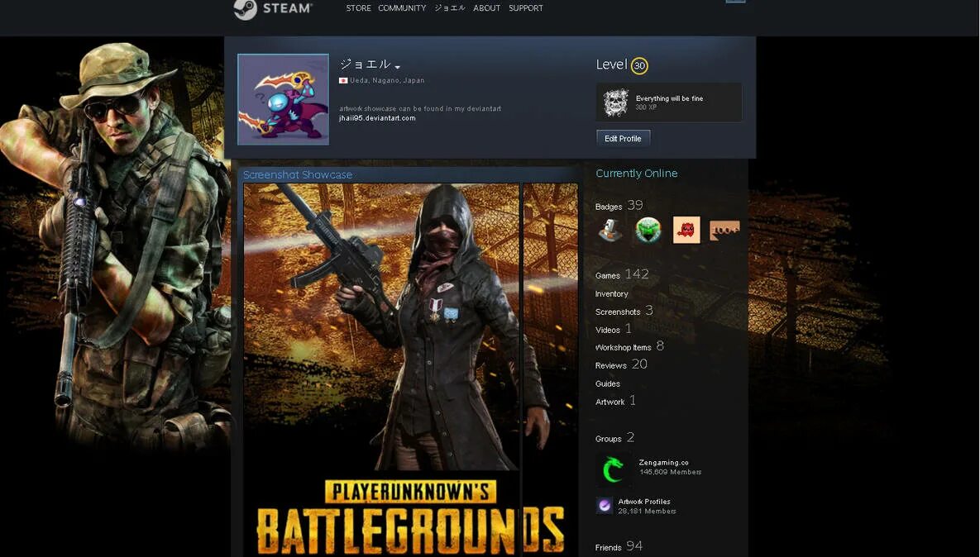
Task: Open the ABOUT page
Action: point(486,8)
